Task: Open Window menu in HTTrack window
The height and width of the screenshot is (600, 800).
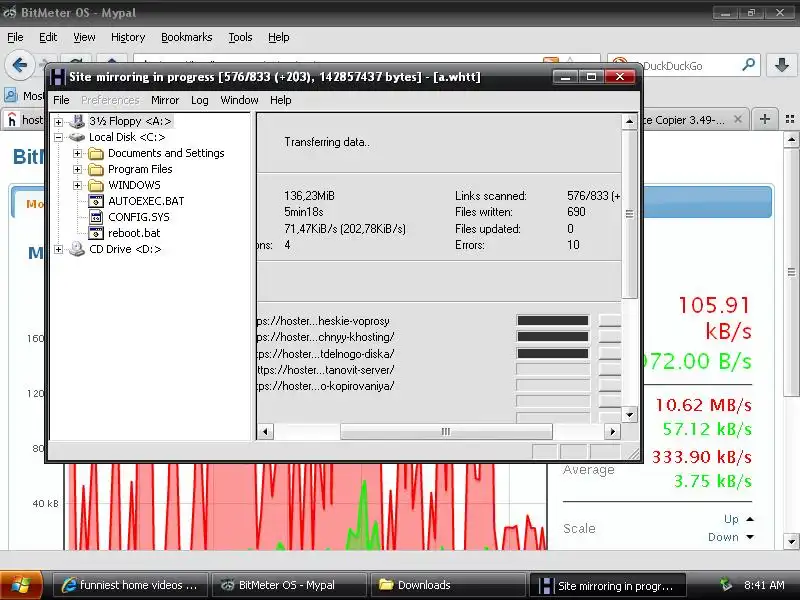Action: coord(239,100)
